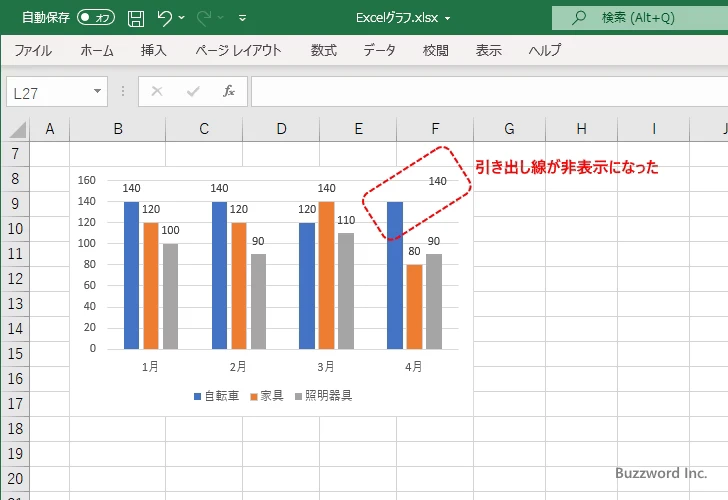Viewport: 728px width, 500px height.
Task: Click the 110 data label in 3月
Action: (346, 221)
